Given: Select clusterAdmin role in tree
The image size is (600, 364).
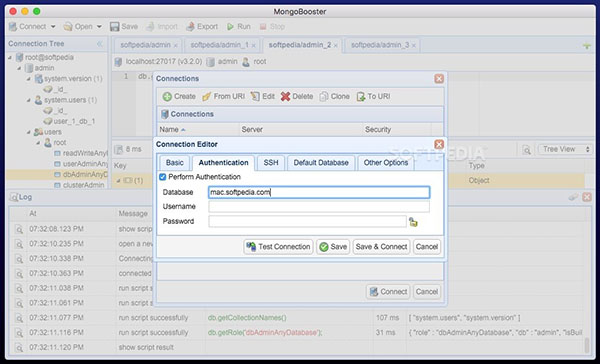Looking at the screenshot, I should 83,185.
